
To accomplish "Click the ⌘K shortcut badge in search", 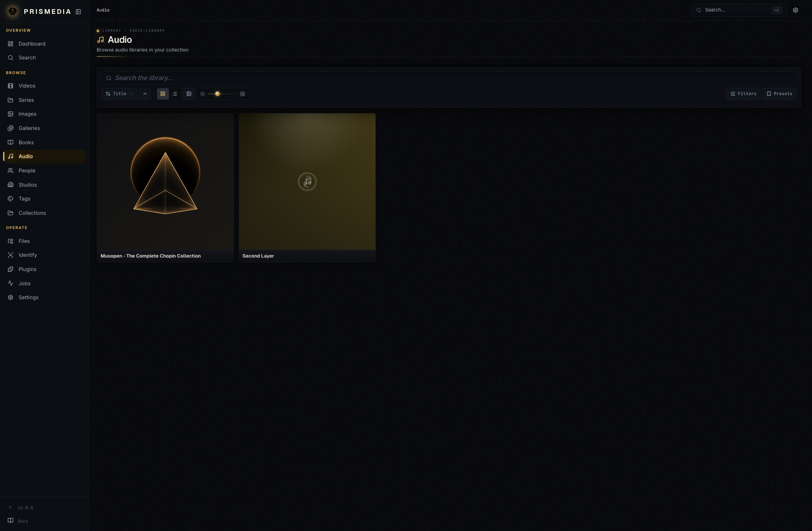I will (x=777, y=10).
